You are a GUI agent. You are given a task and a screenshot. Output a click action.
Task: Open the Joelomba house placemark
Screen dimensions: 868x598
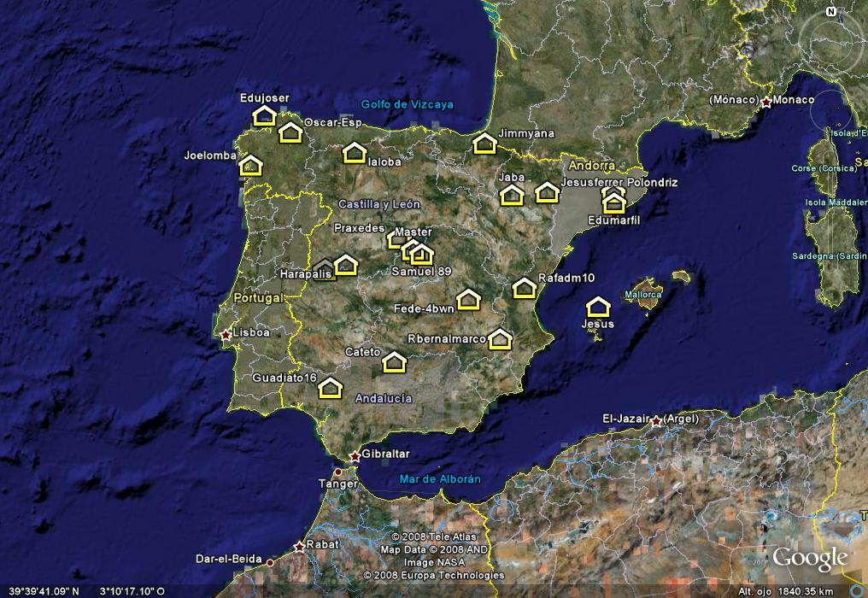[x=250, y=165]
